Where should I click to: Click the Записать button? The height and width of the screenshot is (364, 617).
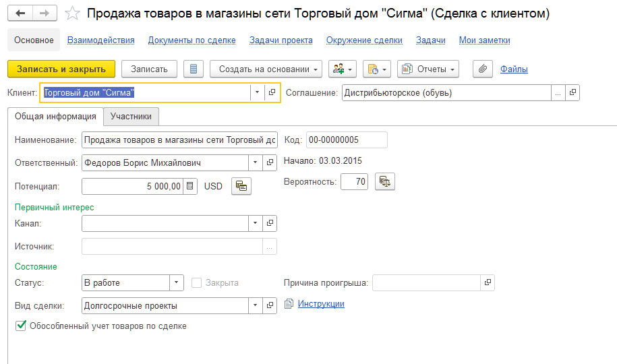pos(149,69)
